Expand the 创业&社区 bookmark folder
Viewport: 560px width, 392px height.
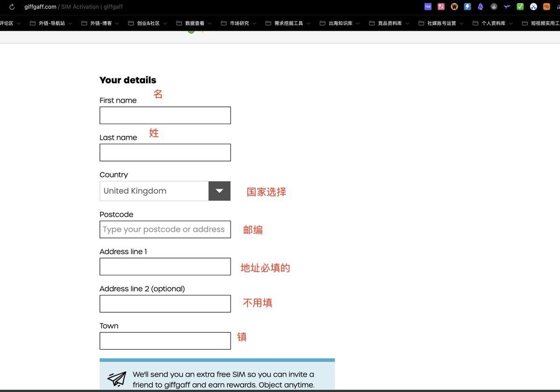click(x=147, y=23)
